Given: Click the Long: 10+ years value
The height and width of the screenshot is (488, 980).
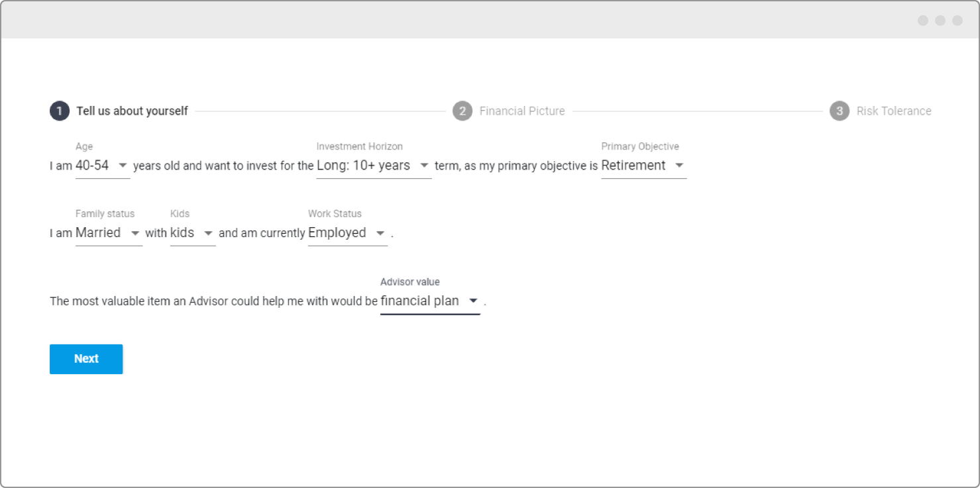Looking at the screenshot, I should pyautogui.click(x=363, y=166).
